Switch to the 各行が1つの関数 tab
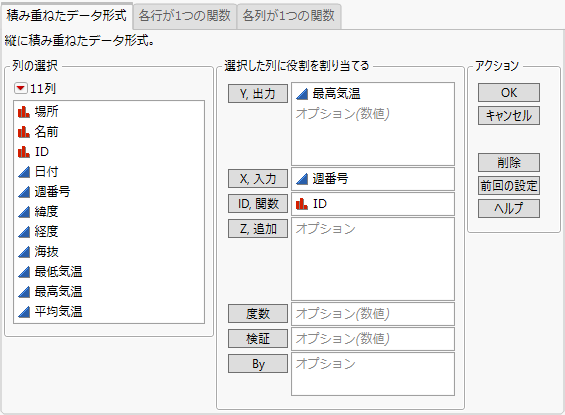565x415 pixels. pyautogui.click(x=184, y=16)
